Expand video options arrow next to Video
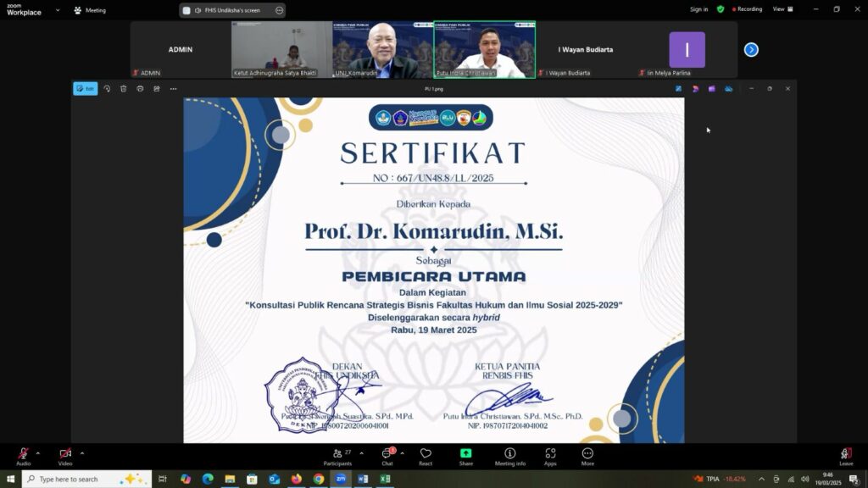Image resolution: width=868 pixels, height=488 pixels. point(81,452)
